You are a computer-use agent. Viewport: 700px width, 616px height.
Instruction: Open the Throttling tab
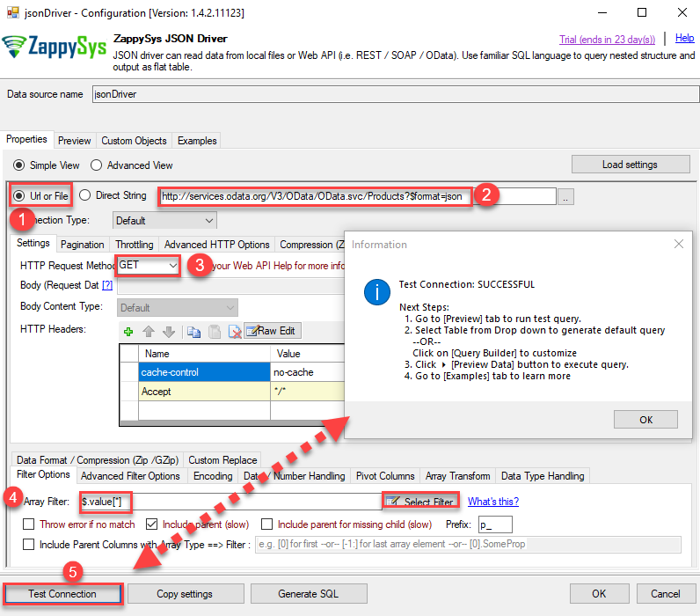pyautogui.click(x=134, y=245)
